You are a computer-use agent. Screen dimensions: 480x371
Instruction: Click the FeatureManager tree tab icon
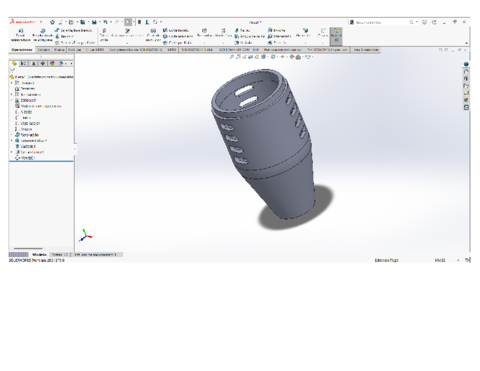14,63
